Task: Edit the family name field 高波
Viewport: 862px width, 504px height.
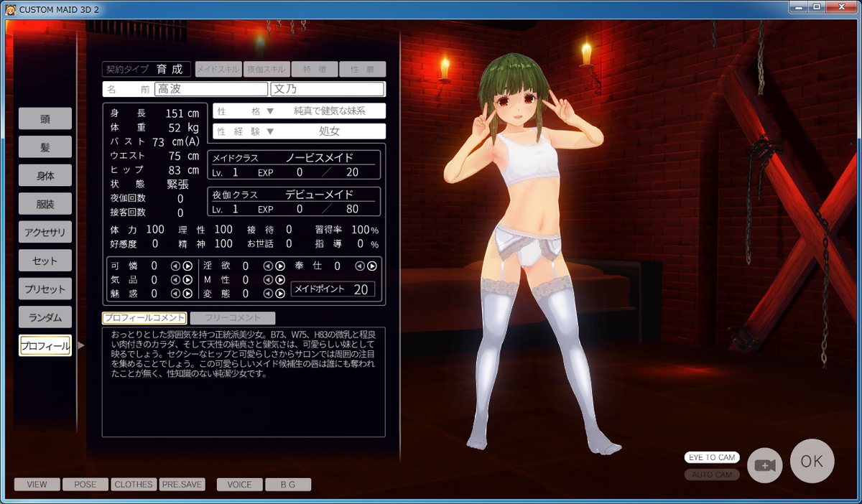Action: [211, 89]
